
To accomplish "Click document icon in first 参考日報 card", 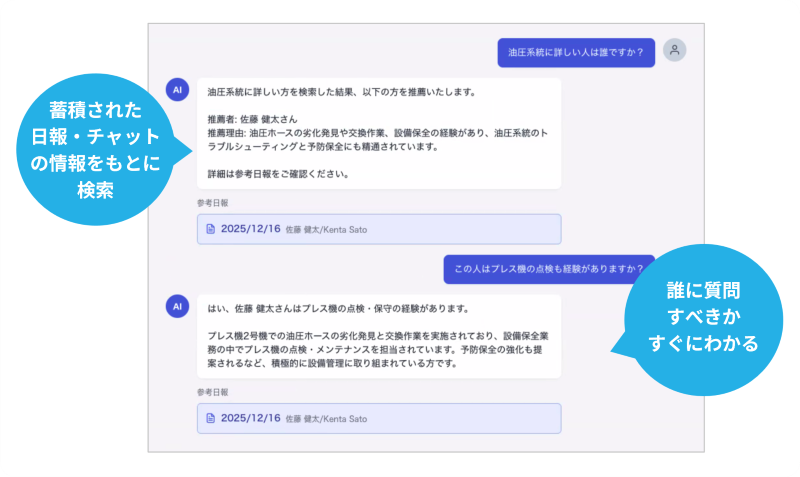I will (210, 229).
